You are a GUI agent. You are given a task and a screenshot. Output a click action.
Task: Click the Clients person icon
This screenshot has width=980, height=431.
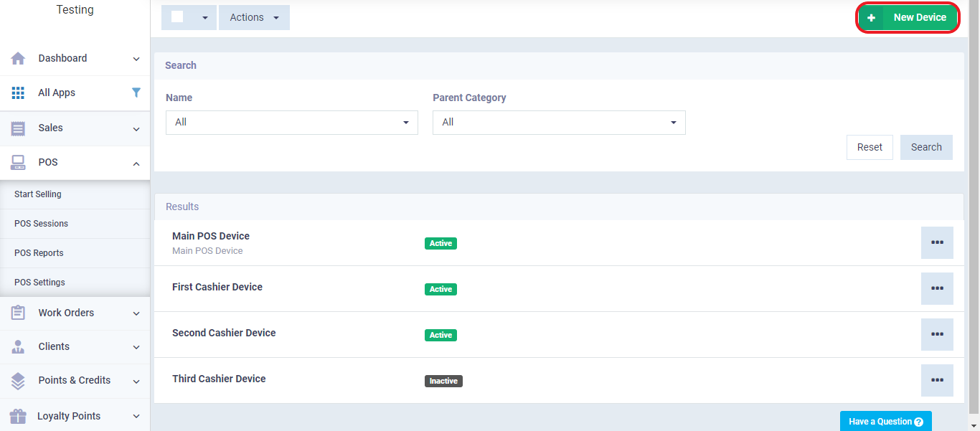pyautogui.click(x=18, y=346)
